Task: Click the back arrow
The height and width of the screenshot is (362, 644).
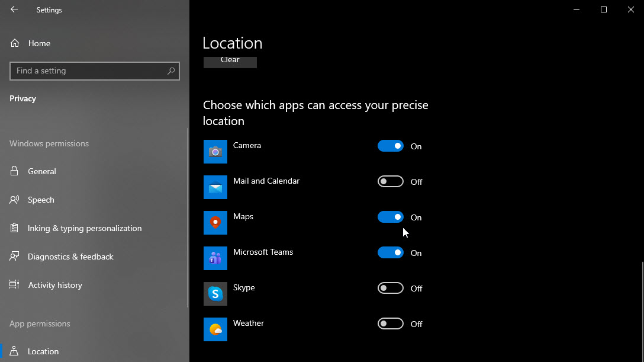Action: tap(13, 9)
